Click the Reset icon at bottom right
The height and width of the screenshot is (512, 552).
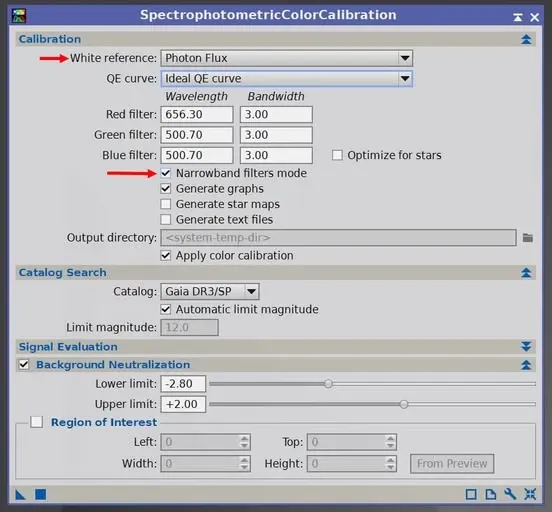pos(530,494)
